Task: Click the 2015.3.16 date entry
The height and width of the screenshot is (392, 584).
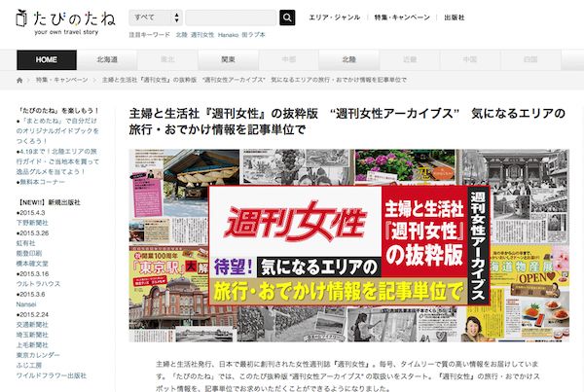Action: [32, 273]
